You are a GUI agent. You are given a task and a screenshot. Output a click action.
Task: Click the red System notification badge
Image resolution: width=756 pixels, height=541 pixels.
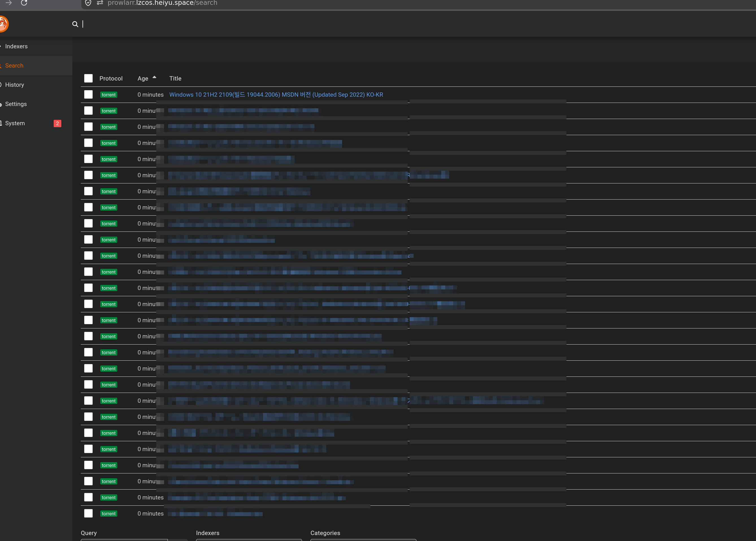pos(57,123)
